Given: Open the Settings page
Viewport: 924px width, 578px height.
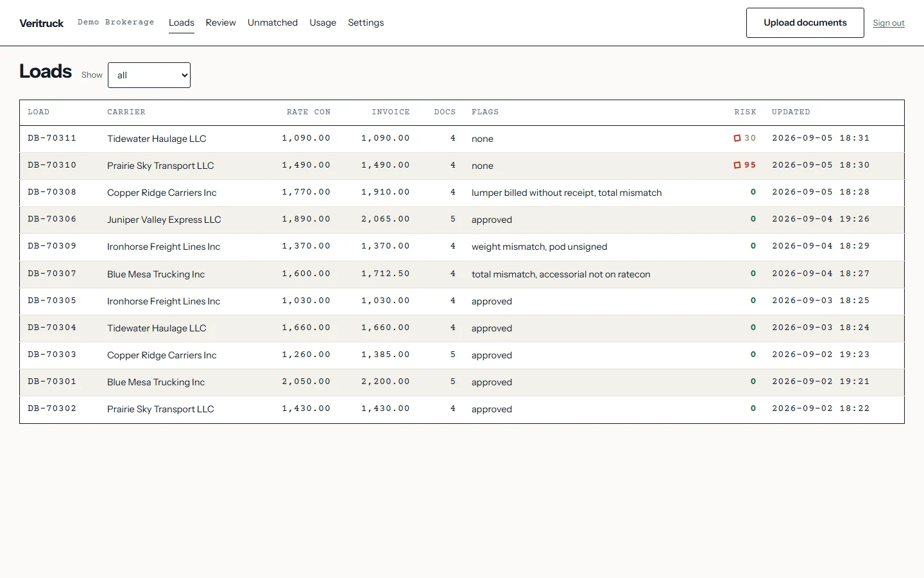Looking at the screenshot, I should tap(366, 22).
